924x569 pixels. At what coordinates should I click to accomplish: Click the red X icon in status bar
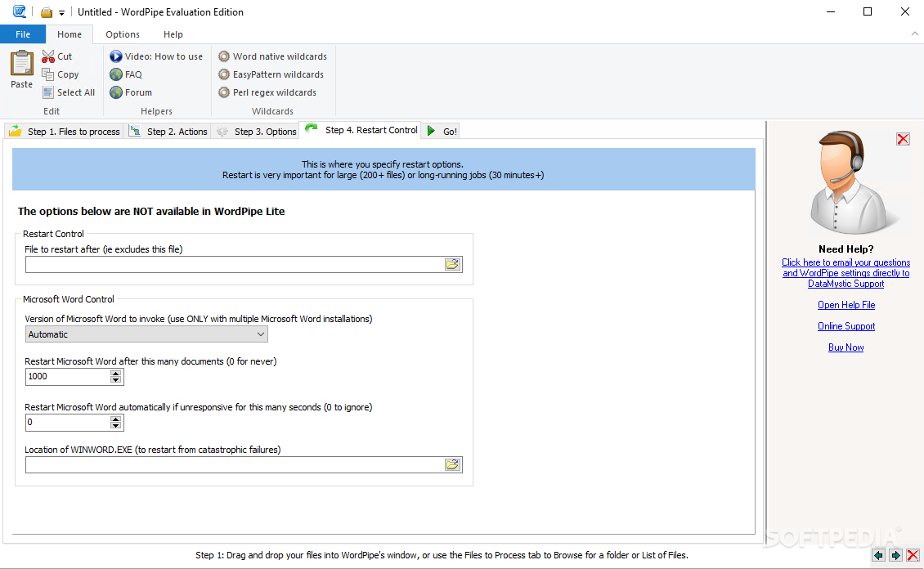pos(913,555)
